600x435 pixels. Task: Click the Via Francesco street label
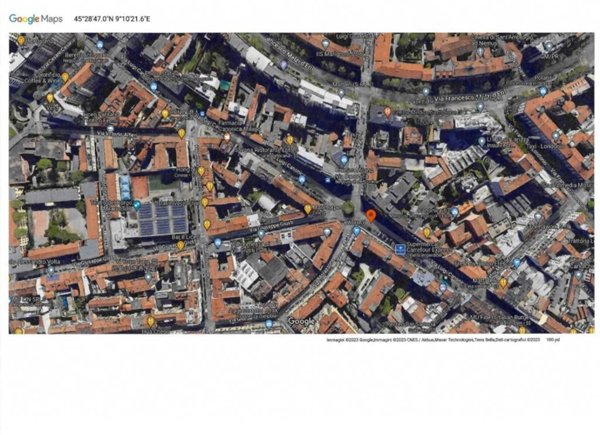click(x=470, y=97)
